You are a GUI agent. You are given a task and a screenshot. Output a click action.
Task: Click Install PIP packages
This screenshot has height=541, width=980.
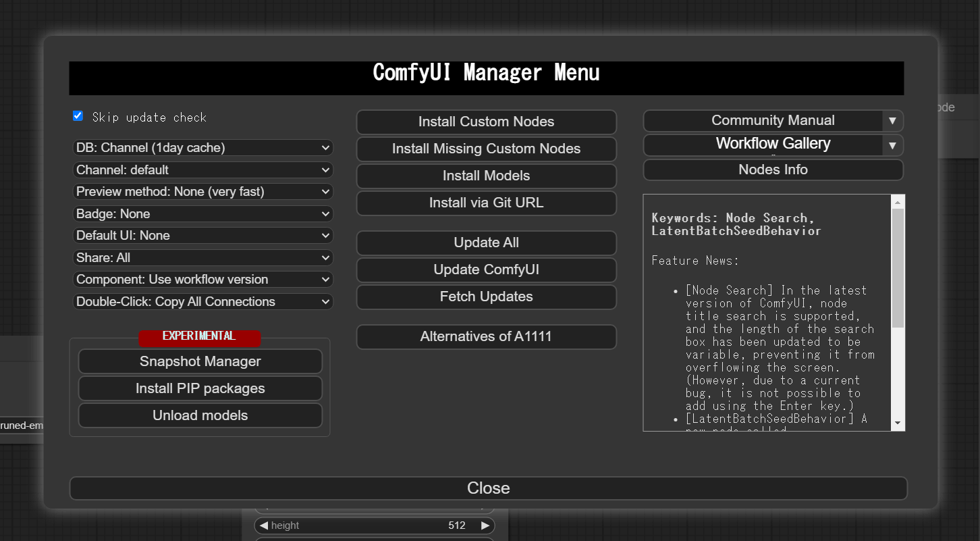click(x=200, y=388)
